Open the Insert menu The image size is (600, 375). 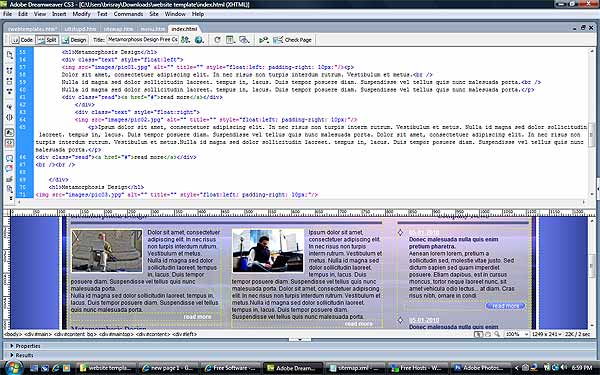59,14
